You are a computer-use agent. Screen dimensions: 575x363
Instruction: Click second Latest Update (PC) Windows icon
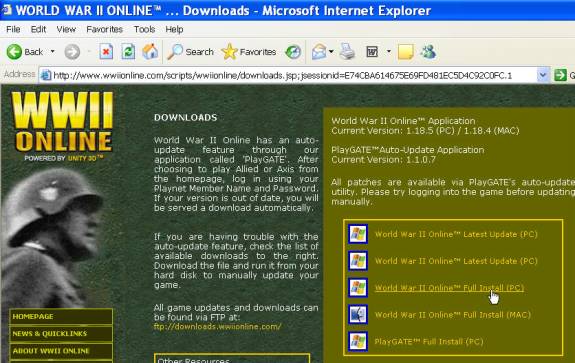[x=358, y=261]
